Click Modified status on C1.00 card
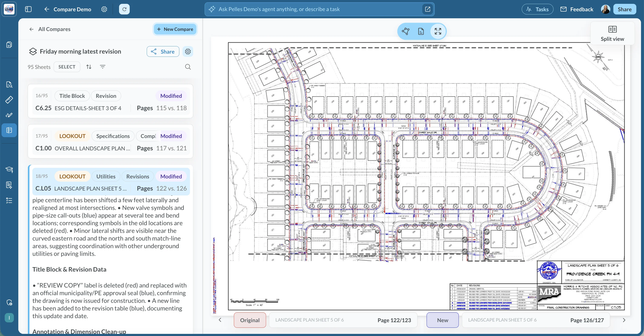Image resolution: width=644 pixels, height=336 pixels. (171, 136)
